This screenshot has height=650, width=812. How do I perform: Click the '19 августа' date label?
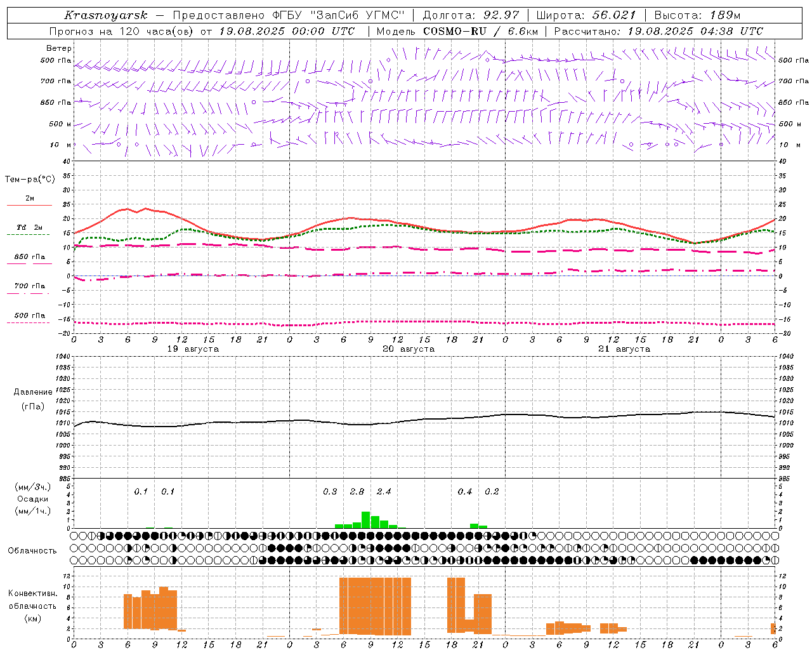(x=193, y=349)
